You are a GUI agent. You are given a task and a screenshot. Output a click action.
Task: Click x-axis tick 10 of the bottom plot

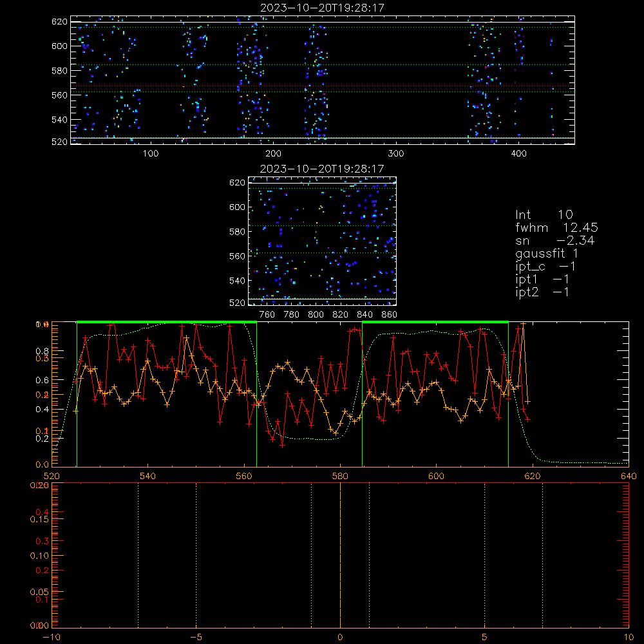[x=629, y=637]
